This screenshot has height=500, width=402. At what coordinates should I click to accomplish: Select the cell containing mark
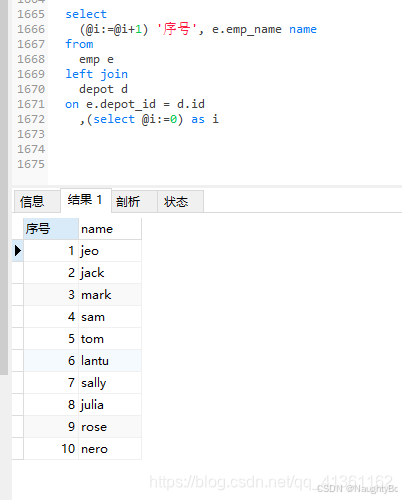(110, 295)
